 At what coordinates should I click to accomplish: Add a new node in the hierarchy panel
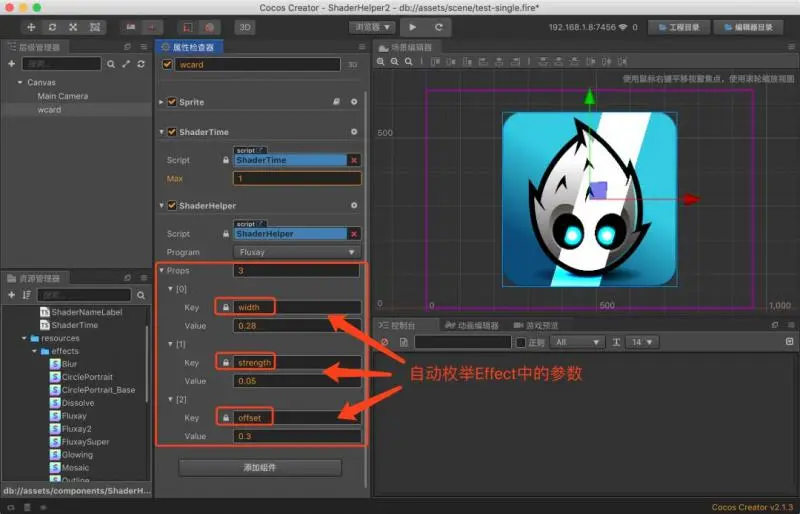coord(11,64)
